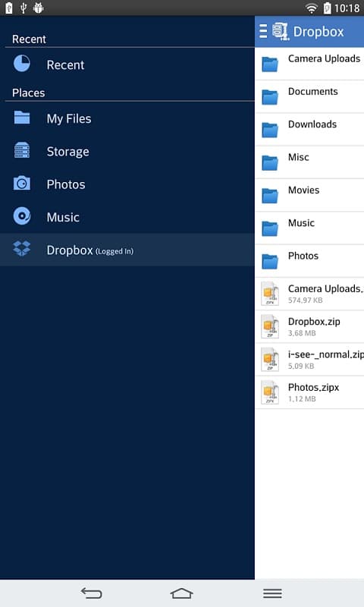Open Photos.zipx archive

tap(309, 393)
